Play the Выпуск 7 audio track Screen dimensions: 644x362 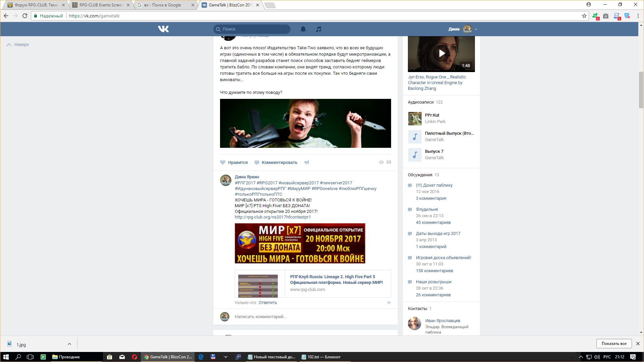(415, 155)
